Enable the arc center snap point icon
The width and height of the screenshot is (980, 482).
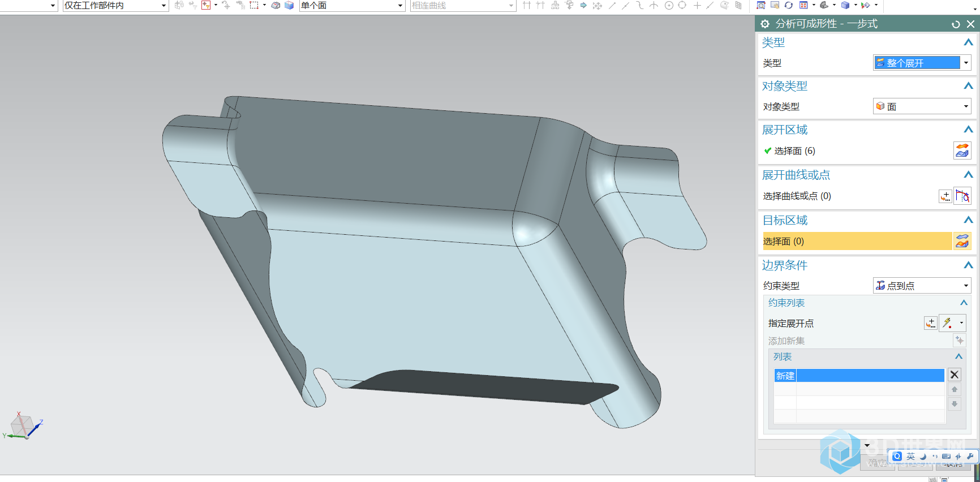[x=669, y=5]
